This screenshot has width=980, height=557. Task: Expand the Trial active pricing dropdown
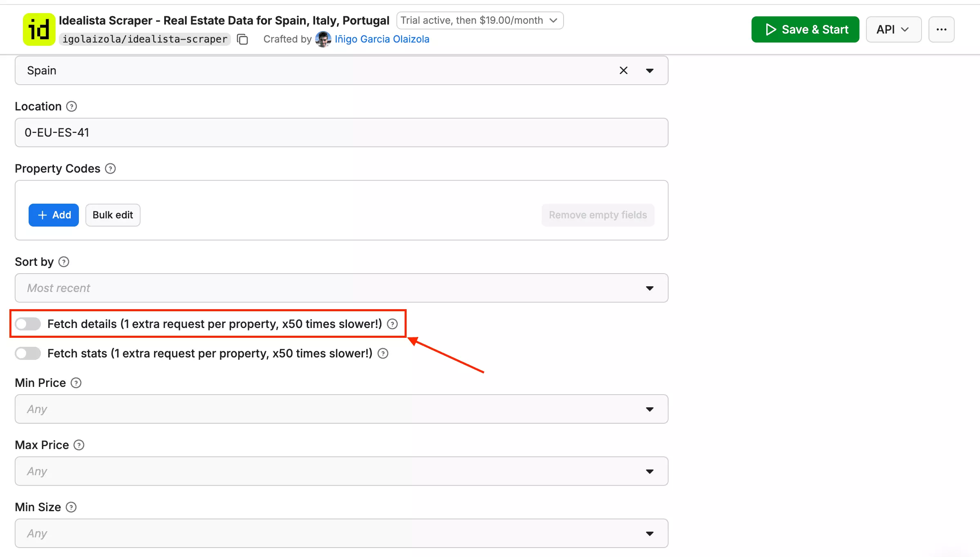(480, 20)
